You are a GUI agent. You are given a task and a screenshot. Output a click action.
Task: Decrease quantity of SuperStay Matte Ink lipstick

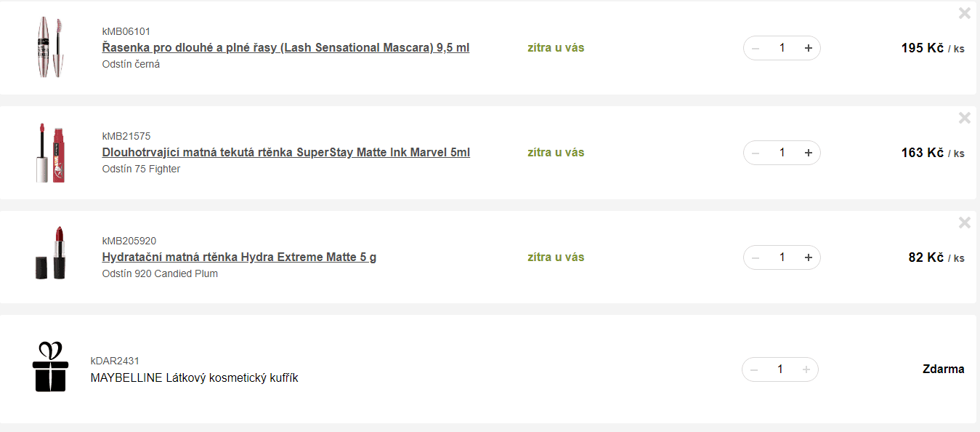tap(756, 153)
